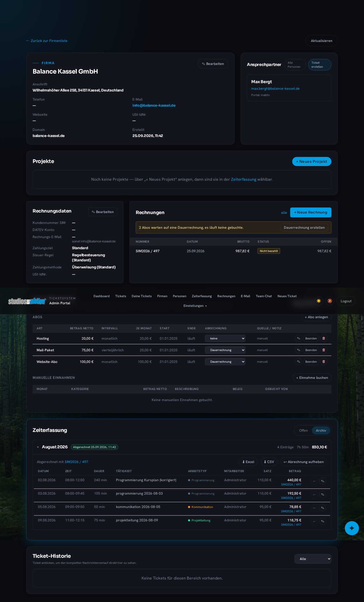The image size is (364, 602).
Task: Open the Einstellungen menu
Action: 195,306
